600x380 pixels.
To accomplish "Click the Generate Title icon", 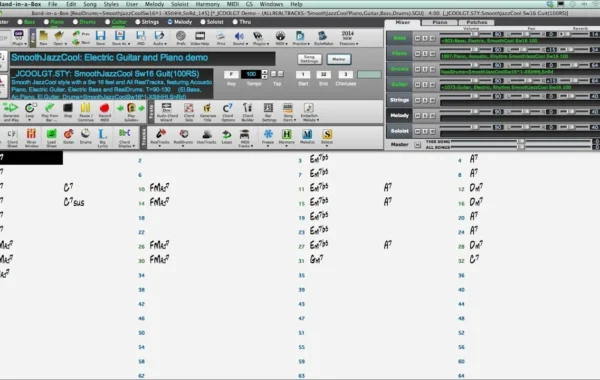I will [208, 112].
